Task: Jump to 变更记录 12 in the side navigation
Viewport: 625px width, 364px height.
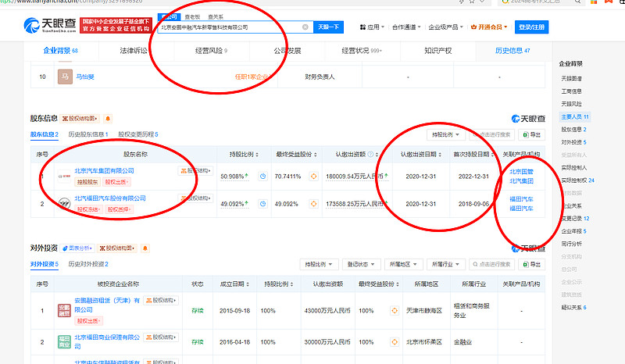Action: (575, 219)
